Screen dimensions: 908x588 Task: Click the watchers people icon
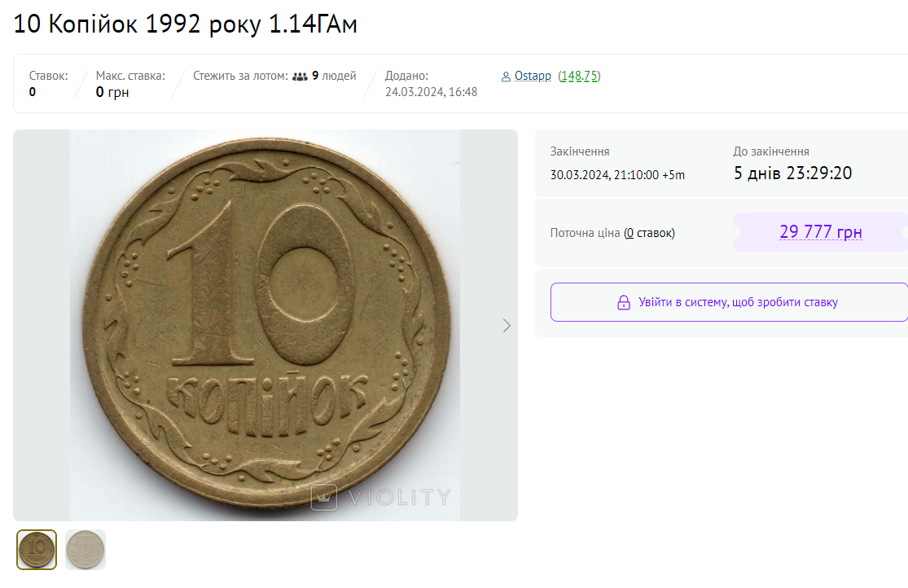[x=300, y=77]
